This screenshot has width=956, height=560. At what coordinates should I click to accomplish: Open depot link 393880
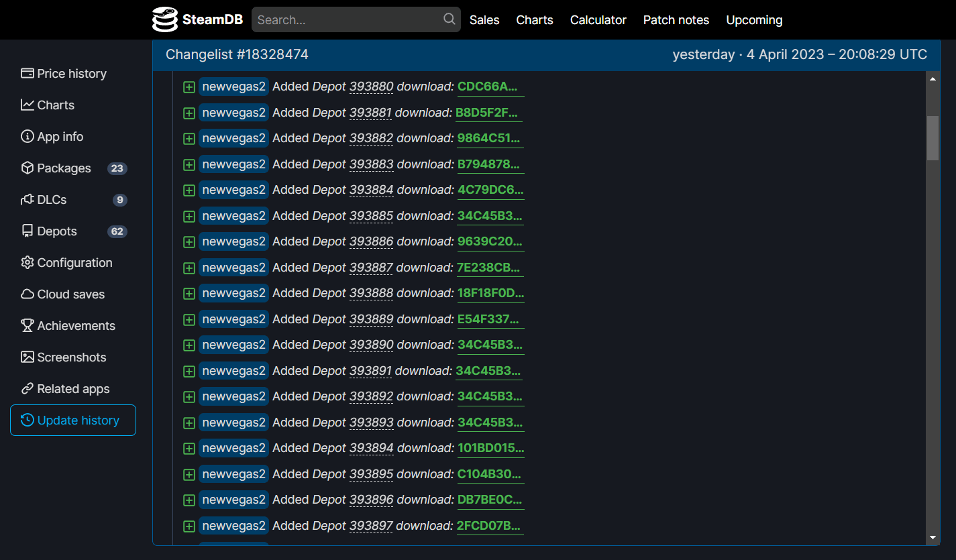(x=372, y=87)
